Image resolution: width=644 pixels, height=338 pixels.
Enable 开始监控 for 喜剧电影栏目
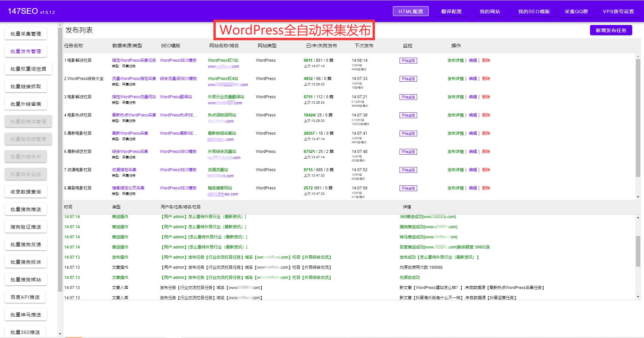click(x=408, y=188)
